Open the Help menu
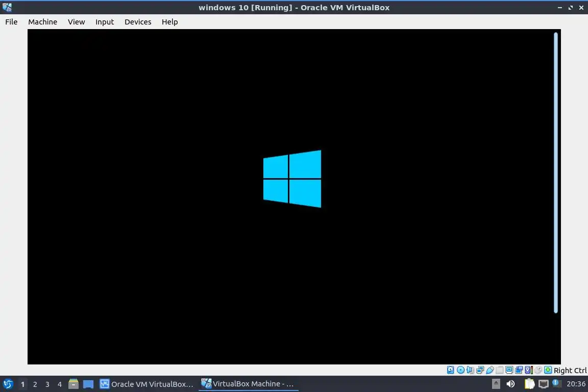 click(169, 22)
